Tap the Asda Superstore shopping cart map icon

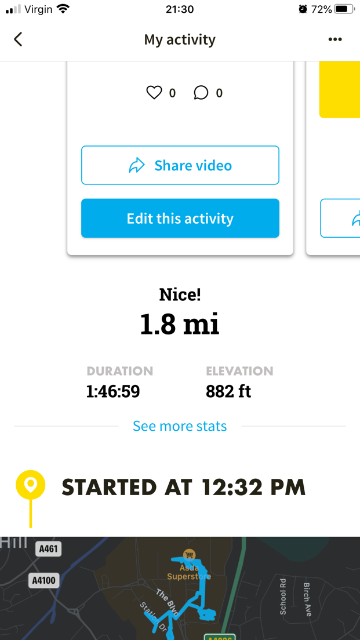coord(189,554)
